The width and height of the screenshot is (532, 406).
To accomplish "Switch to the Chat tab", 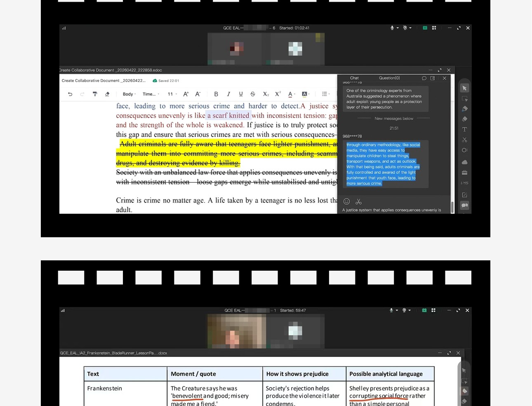I will (354, 78).
